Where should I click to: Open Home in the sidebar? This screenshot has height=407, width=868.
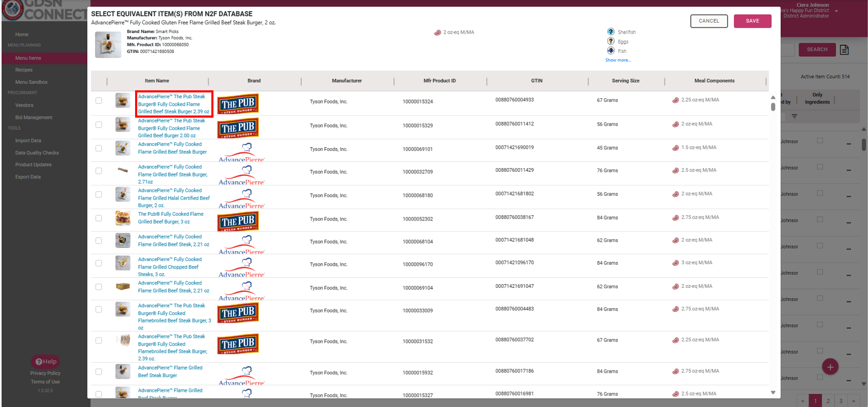click(x=22, y=35)
